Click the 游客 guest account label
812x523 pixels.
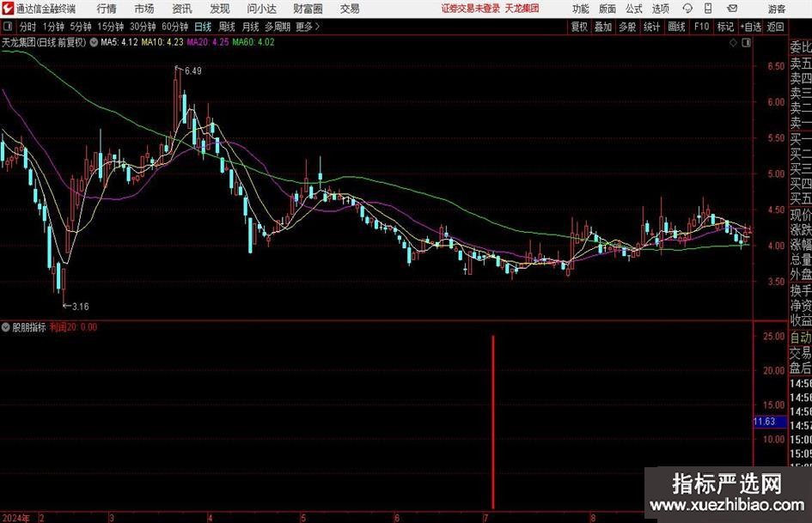(x=778, y=9)
